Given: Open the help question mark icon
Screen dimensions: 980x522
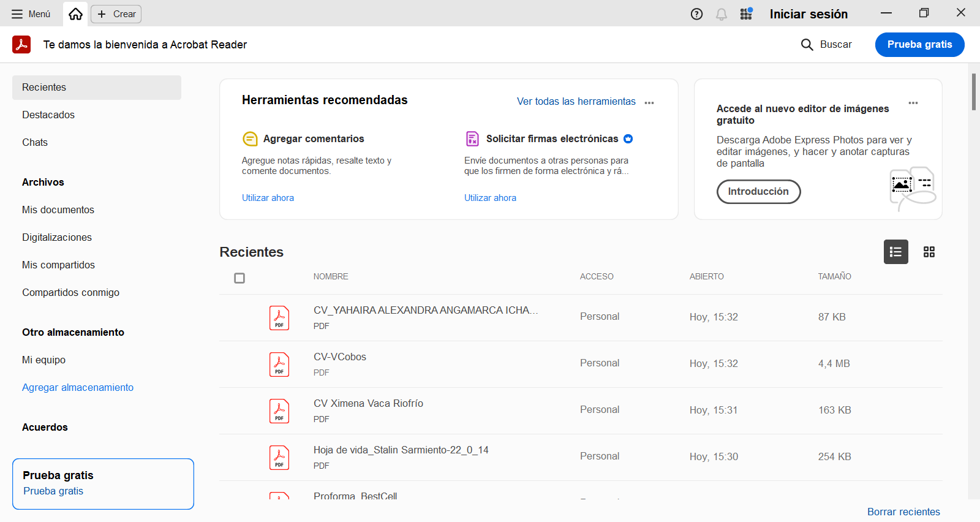Looking at the screenshot, I should point(696,14).
